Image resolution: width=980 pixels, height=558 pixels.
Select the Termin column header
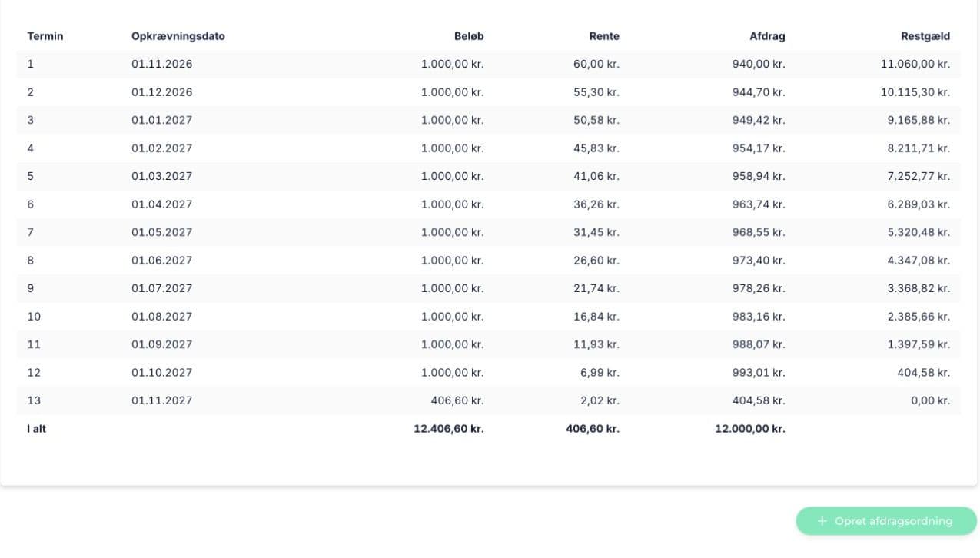(x=45, y=36)
